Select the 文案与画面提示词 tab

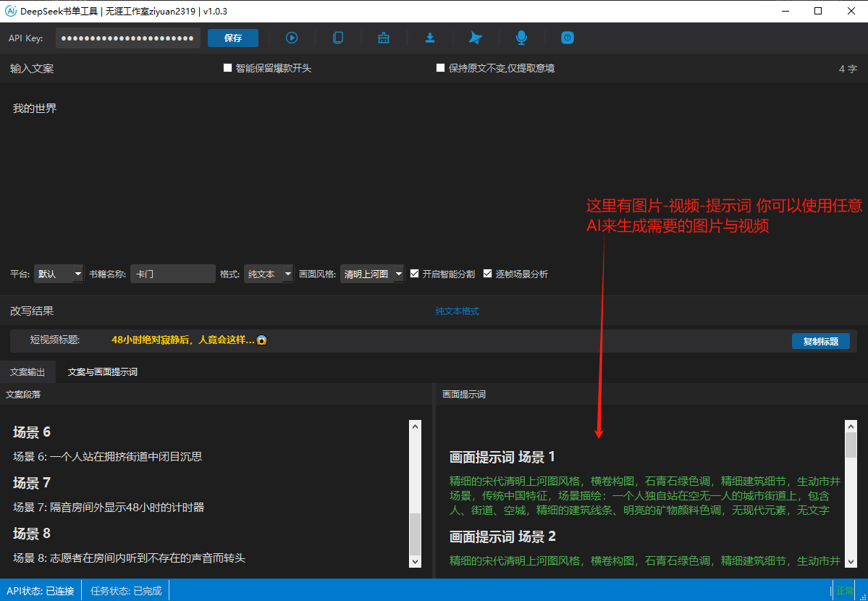point(102,371)
